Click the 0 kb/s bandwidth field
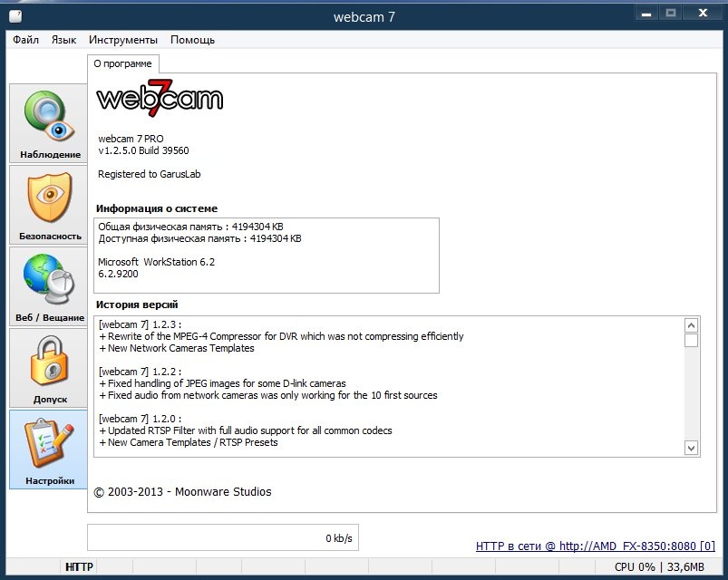The width and height of the screenshot is (728, 580). [x=222, y=537]
